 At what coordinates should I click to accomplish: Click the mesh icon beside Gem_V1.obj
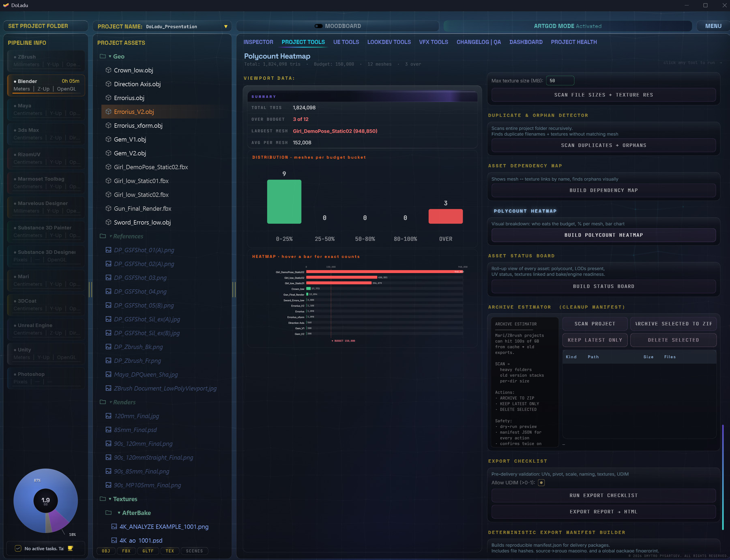coord(108,139)
